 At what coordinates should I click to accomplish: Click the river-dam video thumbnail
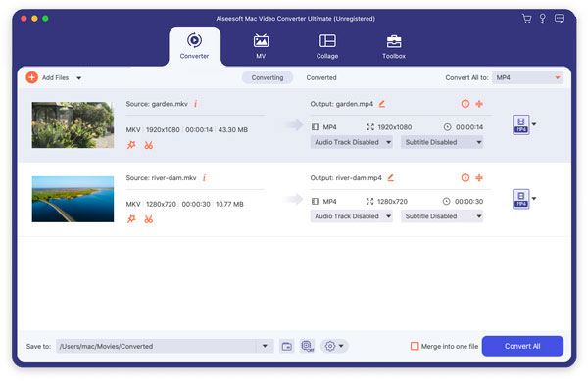click(x=73, y=199)
